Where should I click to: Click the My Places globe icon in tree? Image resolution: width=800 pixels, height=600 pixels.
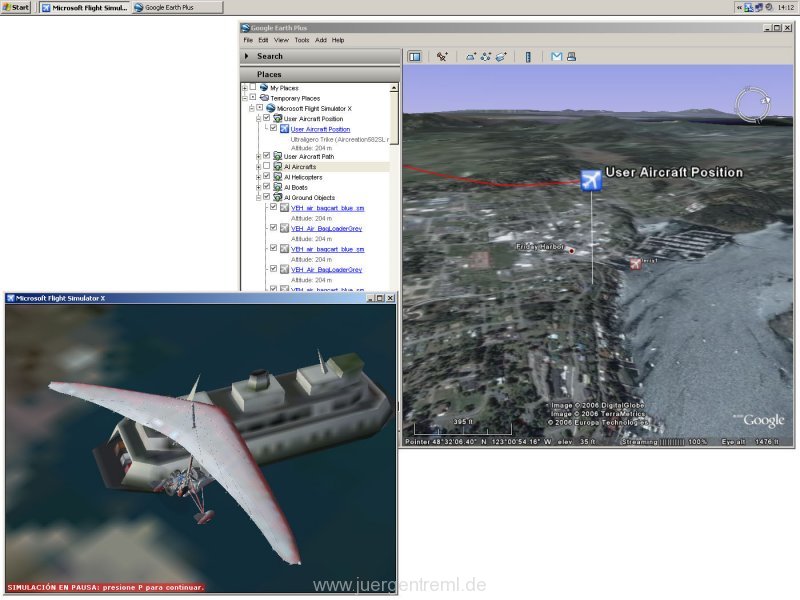click(264, 88)
